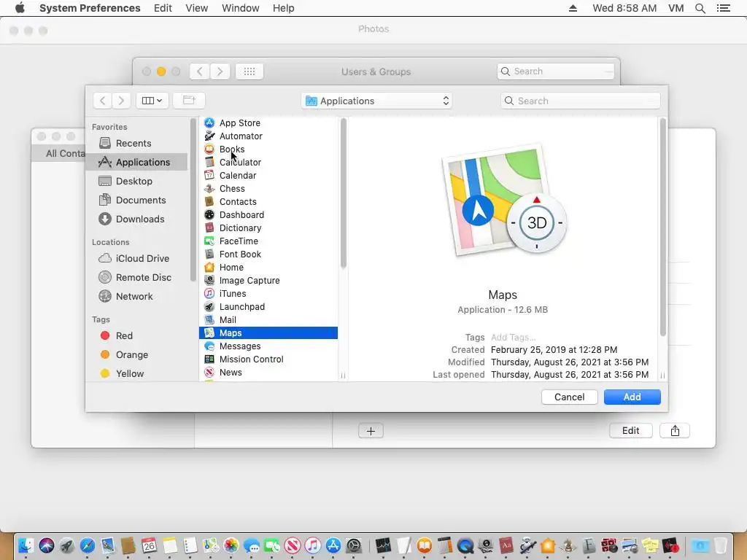Open the Apple menu
This screenshot has width=747, height=560.
click(x=20, y=8)
